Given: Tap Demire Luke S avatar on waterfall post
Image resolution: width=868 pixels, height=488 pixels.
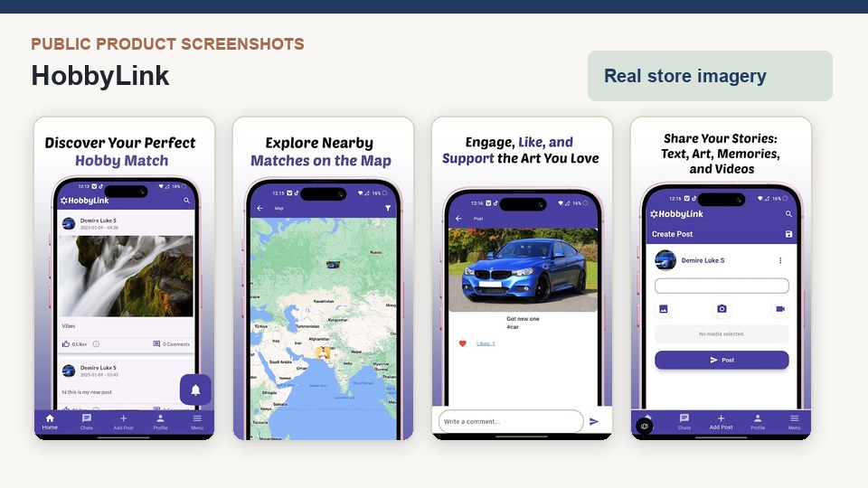Looking at the screenshot, I should [69, 223].
